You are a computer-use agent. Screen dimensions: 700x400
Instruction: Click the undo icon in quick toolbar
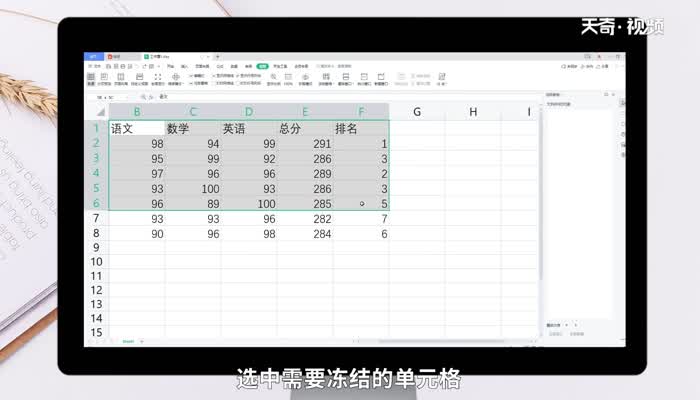point(137,66)
